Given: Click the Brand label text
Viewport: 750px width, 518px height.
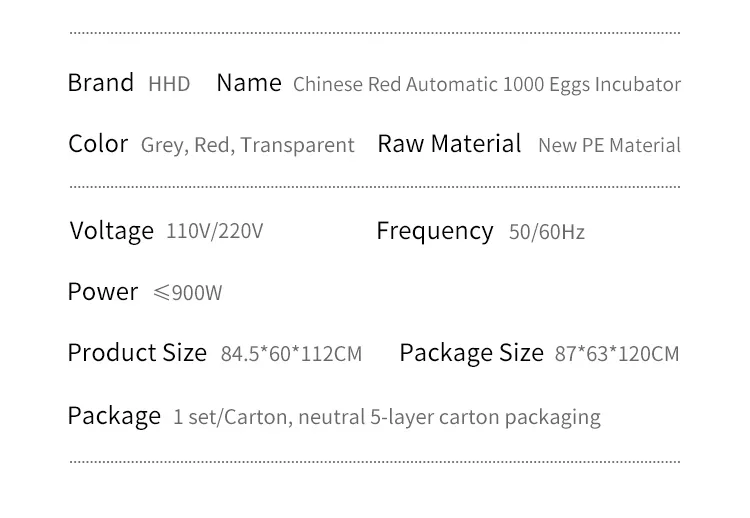Looking at the screenshot, I should point(100,83).
